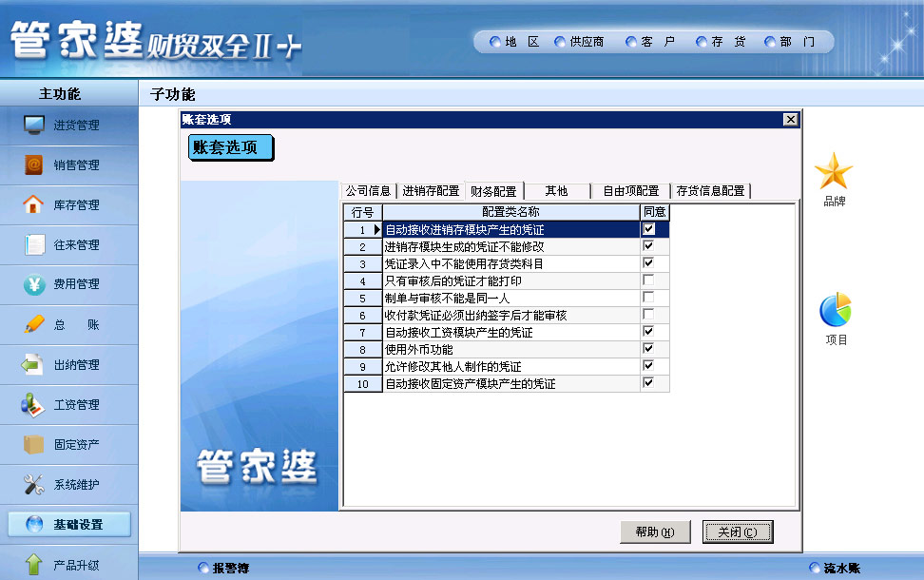Image resolution: width=924 pixels, height=580 pixels.
Task: Click the 帮助(H) button
Action: point(654,532)
